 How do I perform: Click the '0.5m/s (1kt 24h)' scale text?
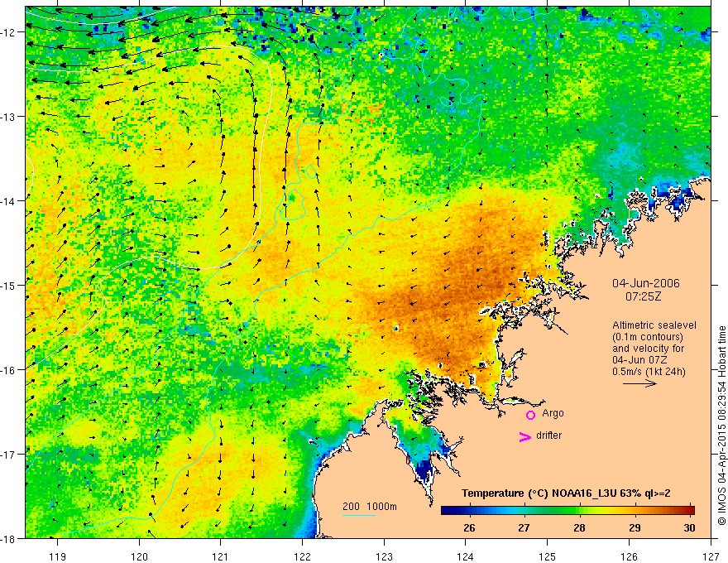click(x=649, y=372)
